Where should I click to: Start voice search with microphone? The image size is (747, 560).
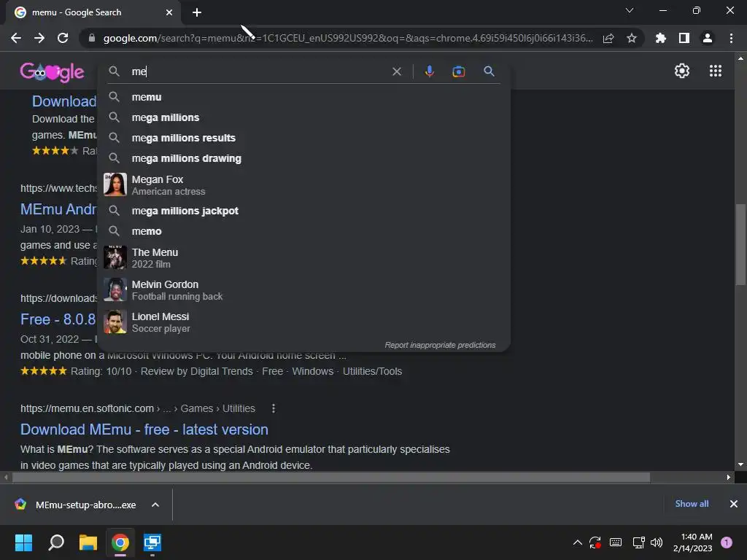tap(429, 71)
